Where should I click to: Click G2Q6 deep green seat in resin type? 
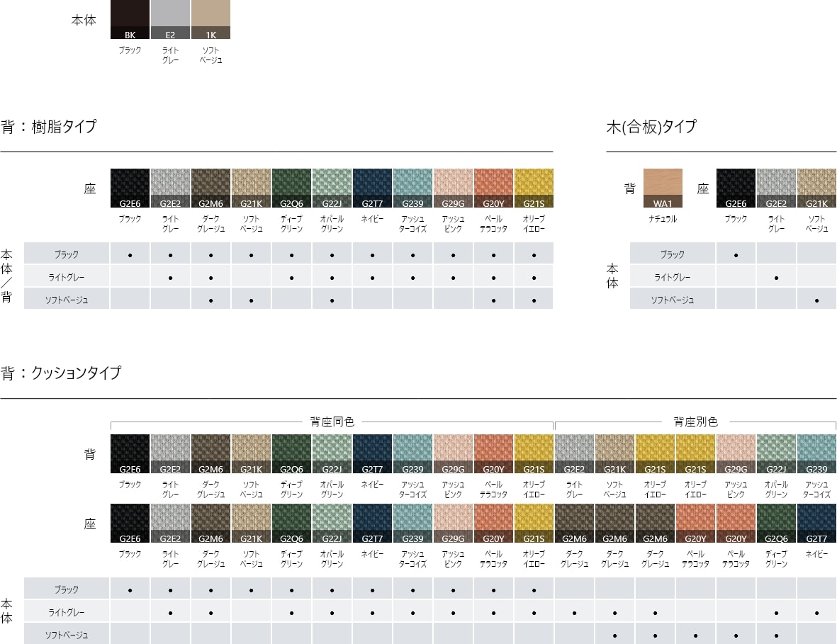pos(291,188)
